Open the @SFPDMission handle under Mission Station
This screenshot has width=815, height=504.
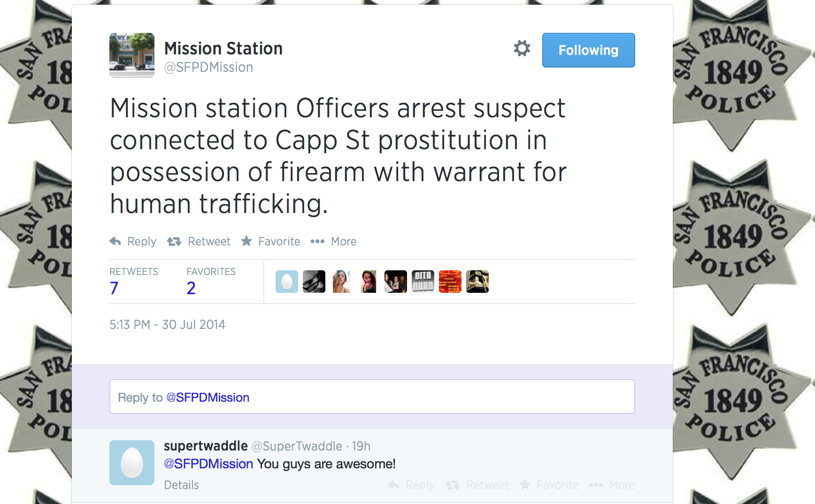coord(208,68)
